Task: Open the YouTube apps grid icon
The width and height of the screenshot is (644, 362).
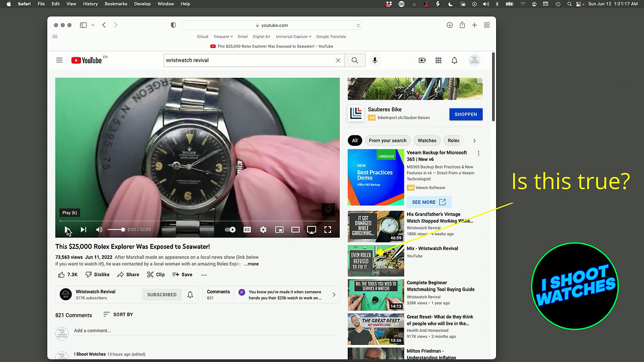Action: (438, 60)
